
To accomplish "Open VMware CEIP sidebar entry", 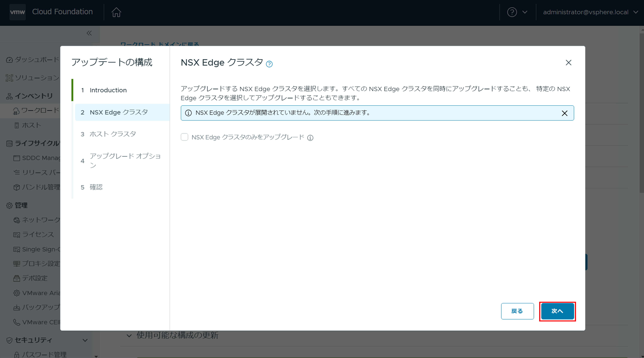I will point(37,322).
